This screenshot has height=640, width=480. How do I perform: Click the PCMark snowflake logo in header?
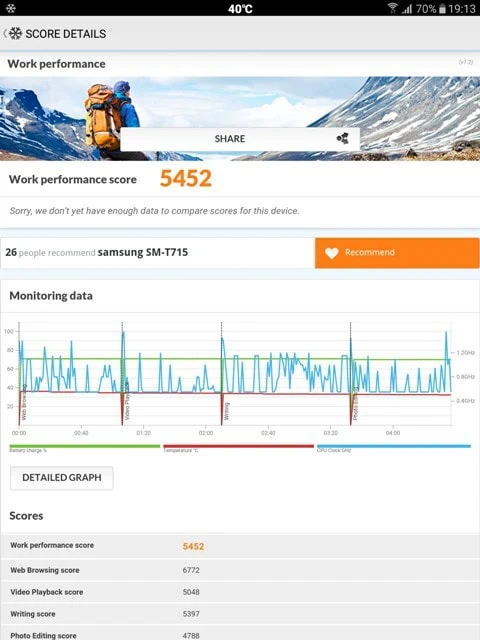(16, 33)
